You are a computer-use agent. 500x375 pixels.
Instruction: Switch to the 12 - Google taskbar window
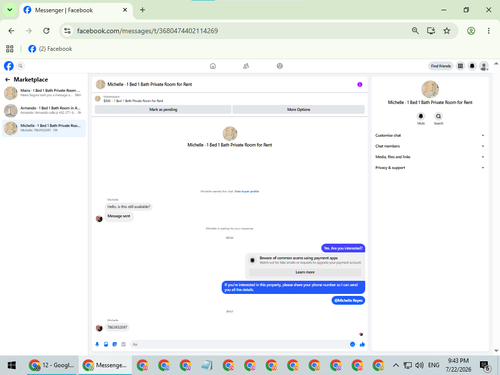(52, 365)
